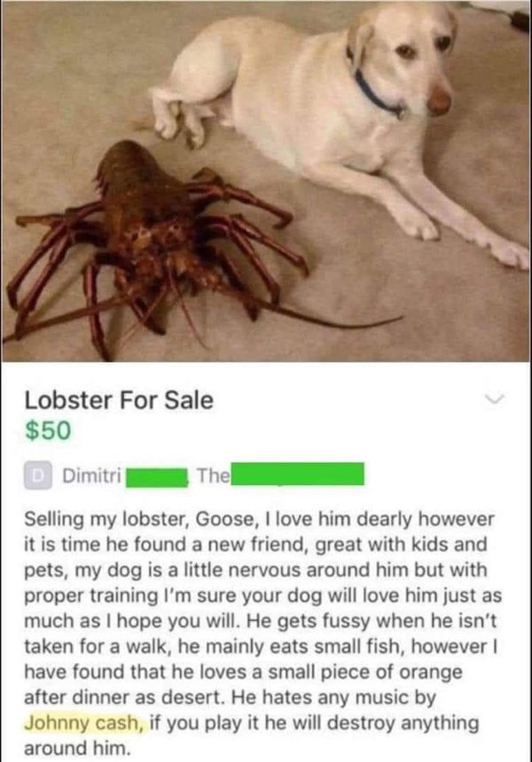
Task: Select the green $50 price
Action: pos(48,430)
